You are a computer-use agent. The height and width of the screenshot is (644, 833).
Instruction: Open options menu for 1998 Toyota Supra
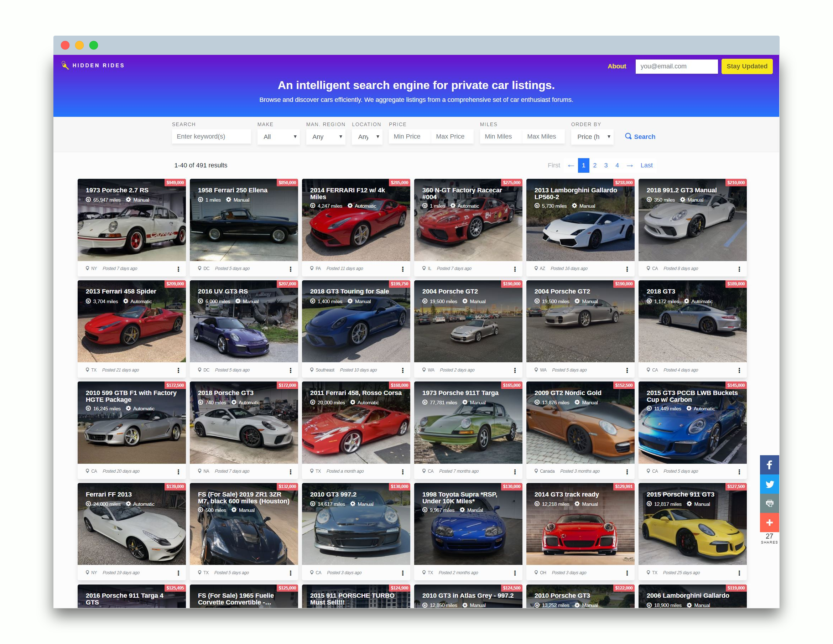click(x=515, y=573)
